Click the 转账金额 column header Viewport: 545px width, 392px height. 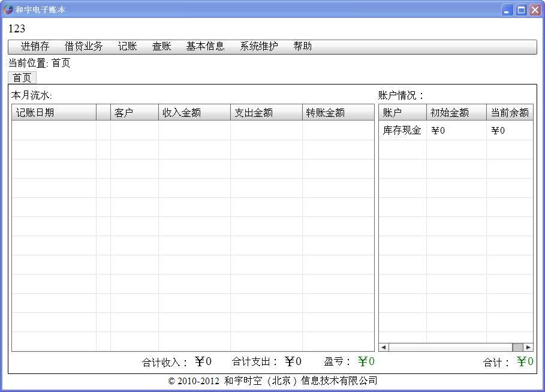pos(338,113)
